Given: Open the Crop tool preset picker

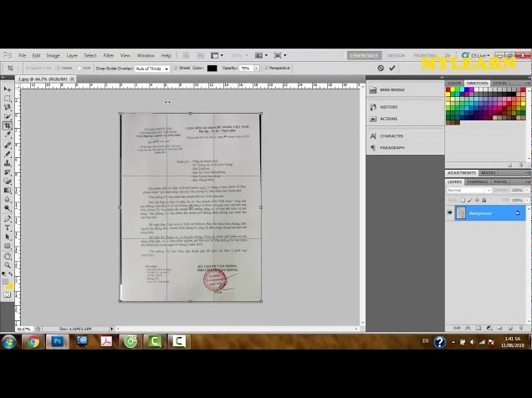Looking at the screenshot, I should tap(13, 68).
